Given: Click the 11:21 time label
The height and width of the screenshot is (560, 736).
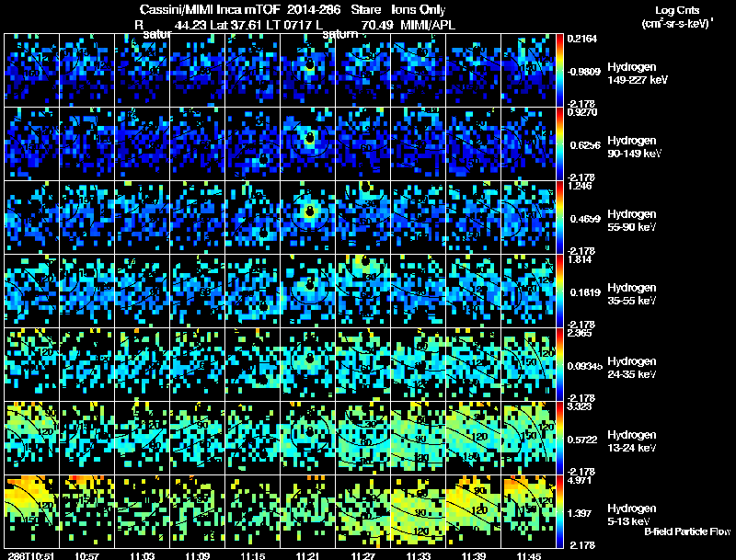Looking at the screenshot, I should point(307,555).
